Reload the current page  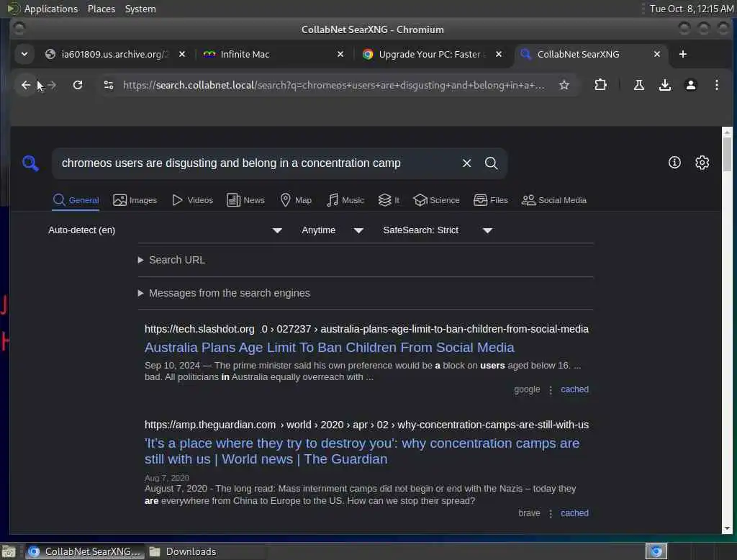78,85
